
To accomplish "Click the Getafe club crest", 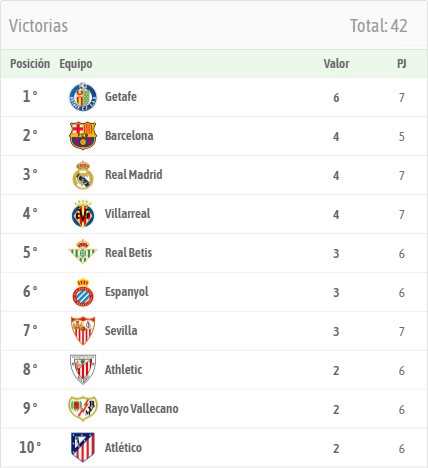I will [x=83, y=97].
